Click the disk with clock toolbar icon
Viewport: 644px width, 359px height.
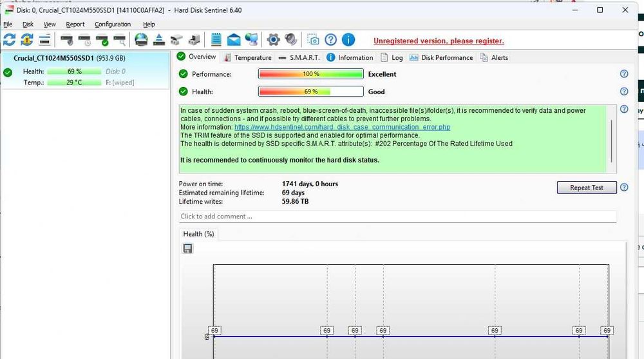[84, 40]
